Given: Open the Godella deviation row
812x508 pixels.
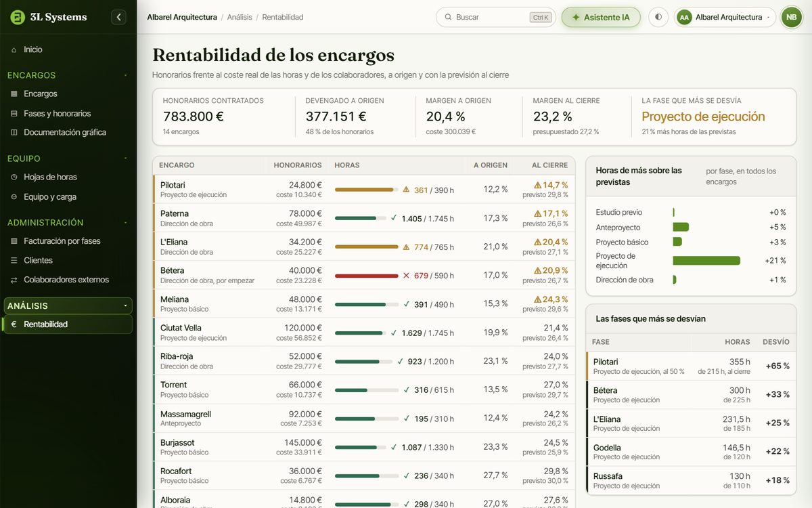Looking at the screenshot, I should pos(691,452).
